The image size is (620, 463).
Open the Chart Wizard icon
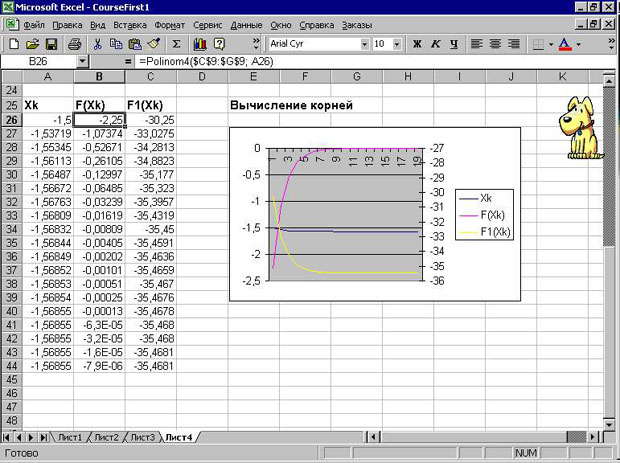point(200,44)
